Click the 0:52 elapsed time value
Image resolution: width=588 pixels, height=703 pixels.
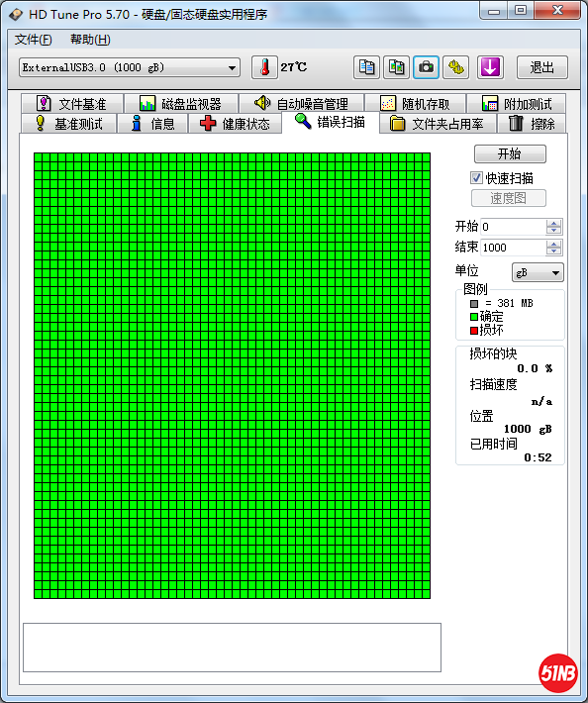[538, 457]
